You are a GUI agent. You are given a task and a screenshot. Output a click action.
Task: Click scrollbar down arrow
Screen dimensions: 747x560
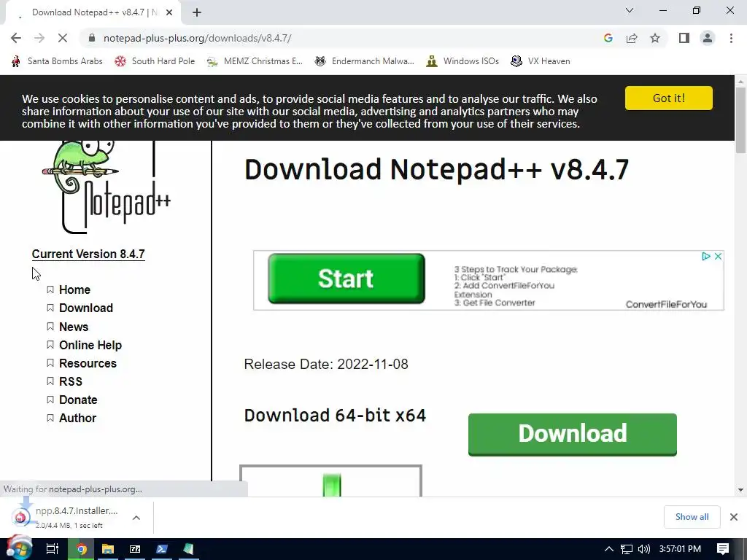740,489
